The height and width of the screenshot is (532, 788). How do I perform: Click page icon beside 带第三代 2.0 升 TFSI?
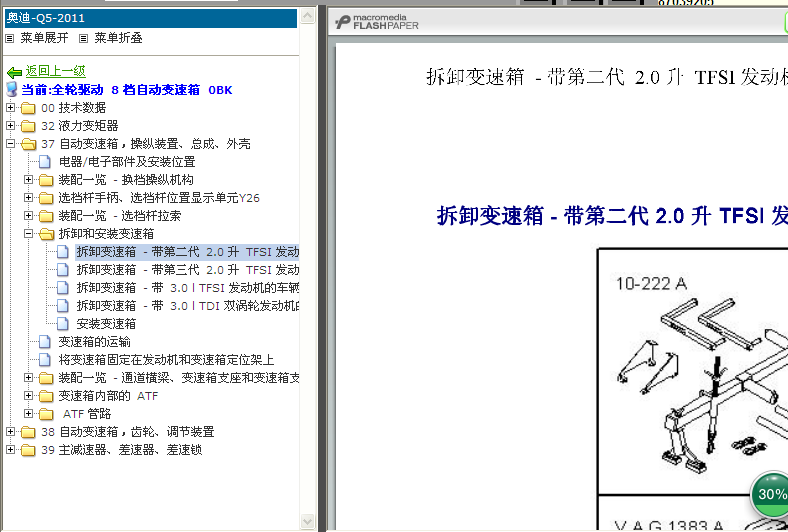tap(63, 270)
